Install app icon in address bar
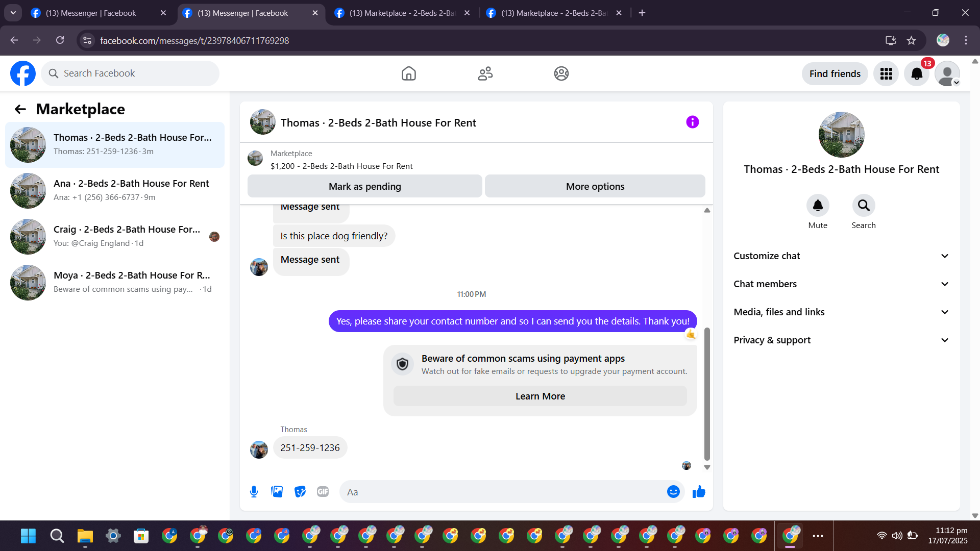Viewport: 980px width, 551px height. (891, 40)
